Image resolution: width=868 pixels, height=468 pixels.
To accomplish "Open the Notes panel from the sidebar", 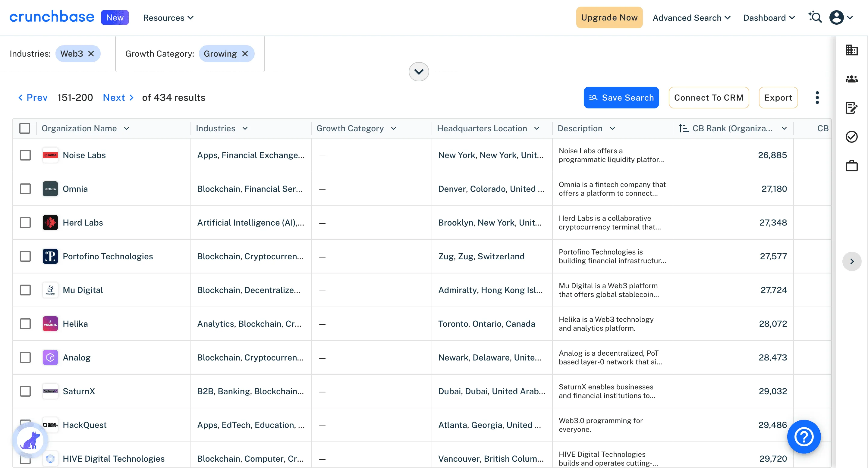I will click(x=852, y=108).
